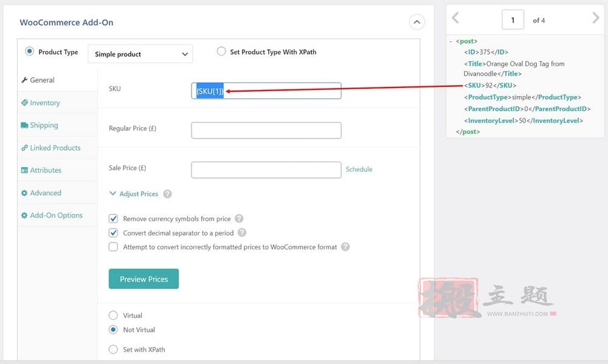Click the ParentProductID element in XML preview
Screen dimensions: 608x364
[x=527, y=109]
